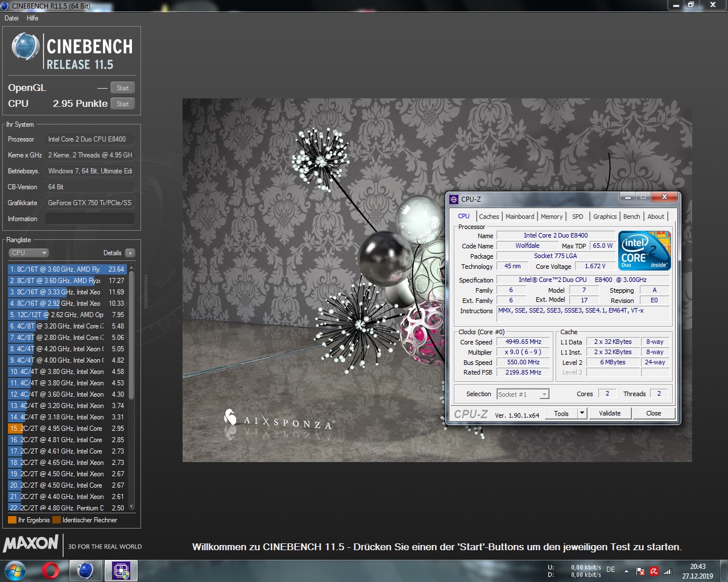Open the Hilfe menu
Image resolution: width=728 pixels, height=582 pixels.
[32, 18]
